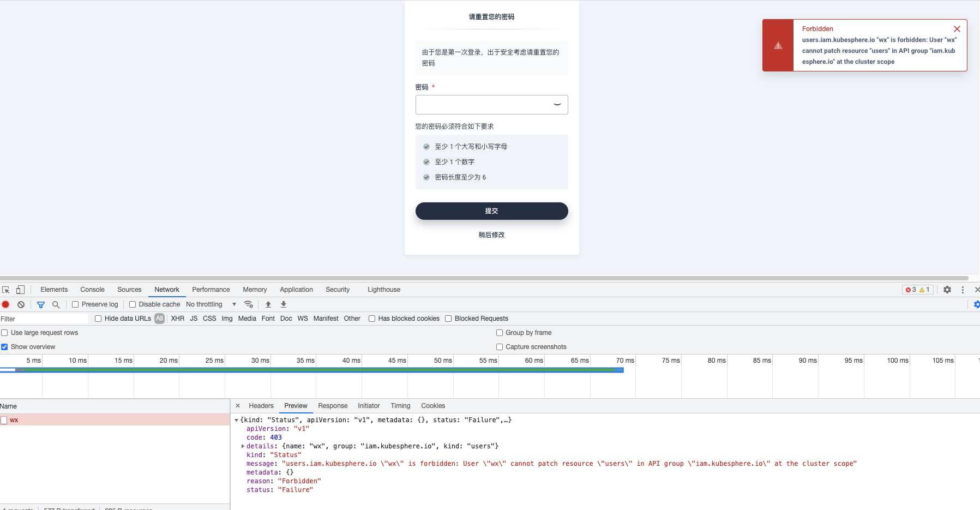This screenshot has width=980, height=510.
Task: Dismiss the Forbidden notification
Action: [x=957, y=29]
